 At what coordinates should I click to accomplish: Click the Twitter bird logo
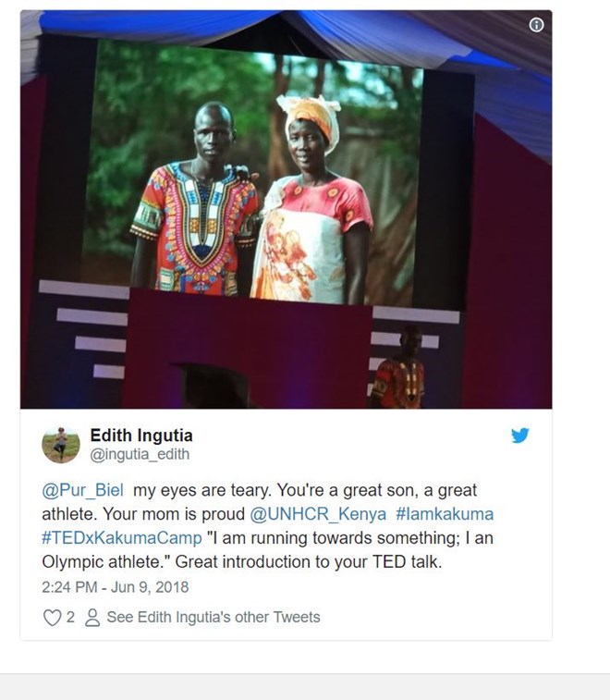(519, 436)
